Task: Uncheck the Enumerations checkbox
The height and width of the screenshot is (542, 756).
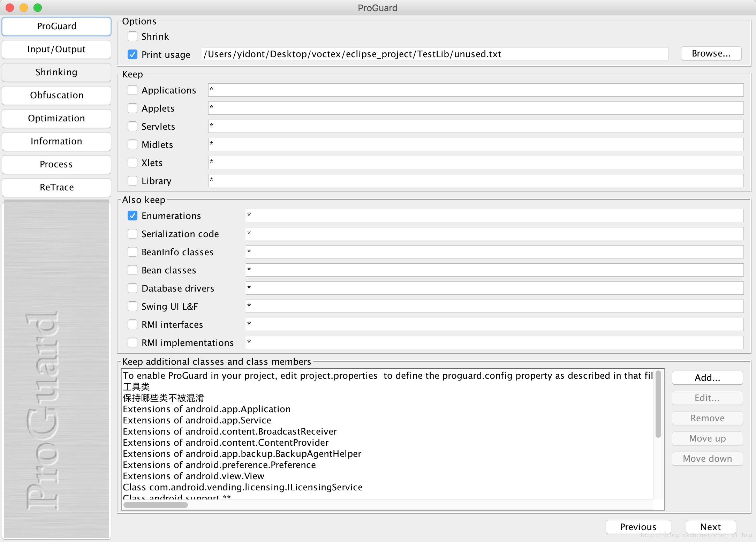Action: click(133, 216)
